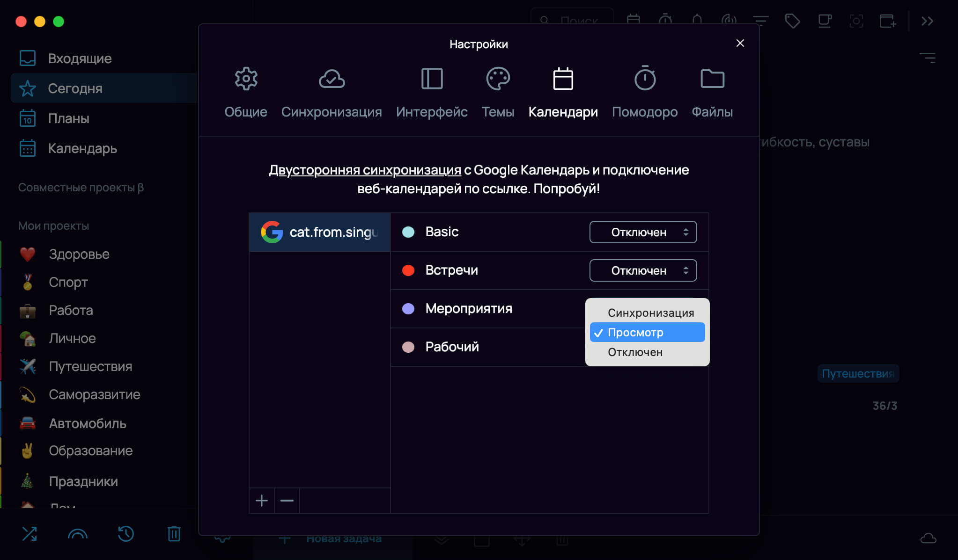Click the new window plus toolbar icon
The height and width of the screenshot is (560, 958).
(888, 21)
